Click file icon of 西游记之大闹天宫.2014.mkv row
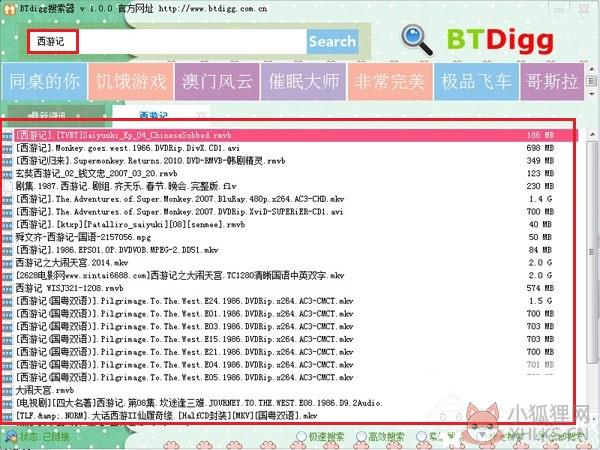This screenshot has width=600, height=450. (7, 263)
